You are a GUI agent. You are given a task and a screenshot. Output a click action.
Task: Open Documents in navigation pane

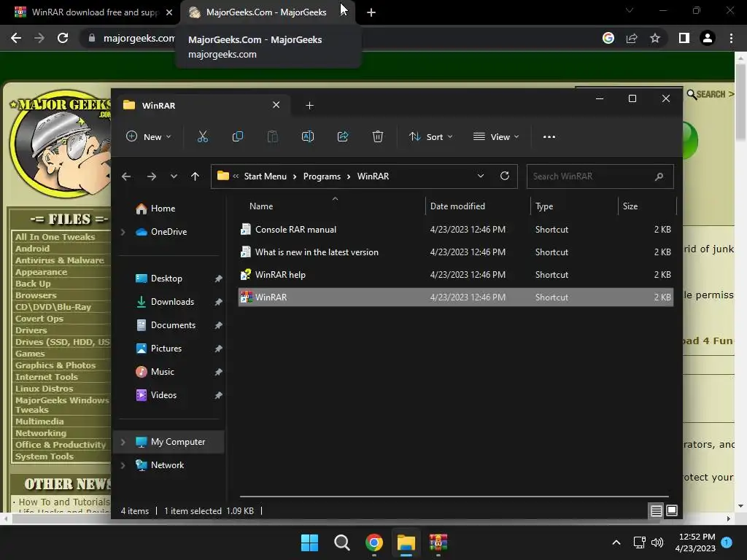[x=173, y=325]
